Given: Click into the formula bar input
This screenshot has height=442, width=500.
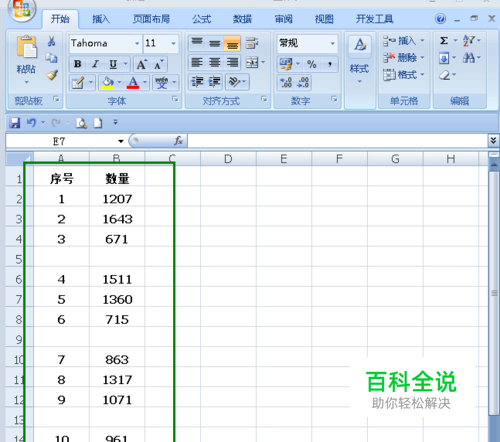Looking at the screenshot, I should pyautogui.click(x=337, y=141).
